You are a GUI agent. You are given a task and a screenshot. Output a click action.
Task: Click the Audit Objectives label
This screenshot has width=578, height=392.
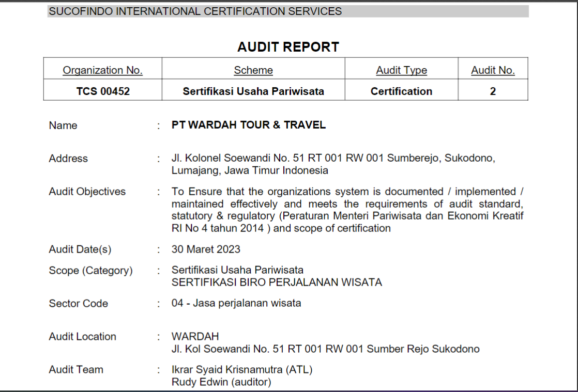coord(87,192)
